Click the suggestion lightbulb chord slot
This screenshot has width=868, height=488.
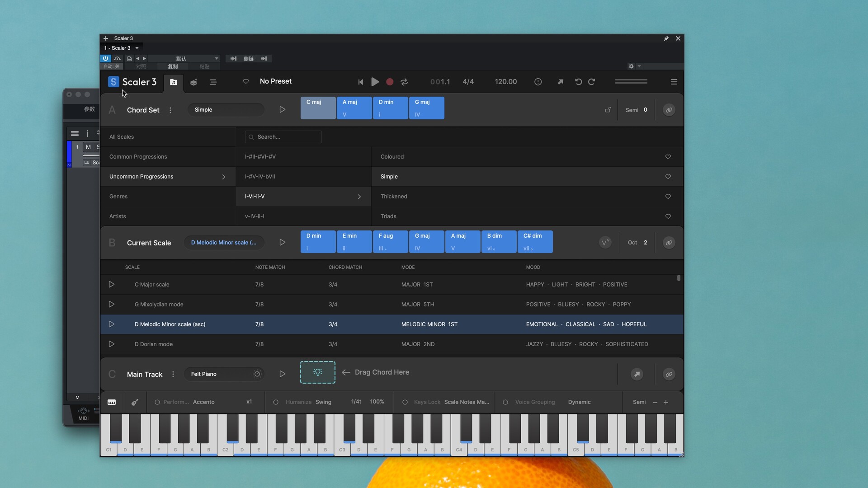[318, 372]
